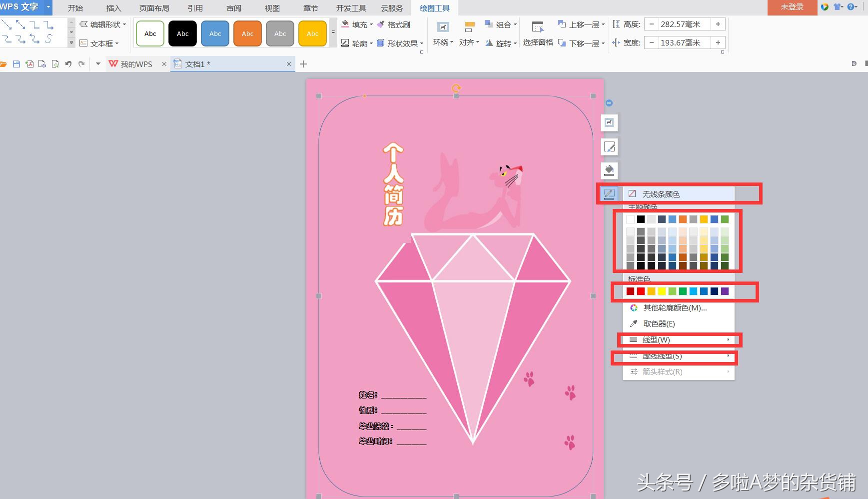Open the 环绕 text wrap dropdown
The image size is (868, 499).
[x=443, y=33]
